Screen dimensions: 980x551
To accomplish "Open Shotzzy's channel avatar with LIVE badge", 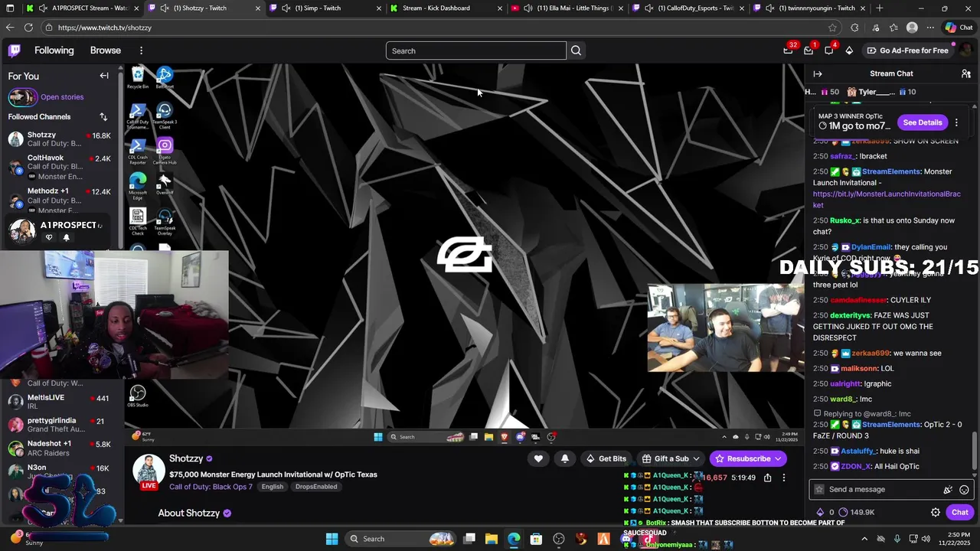I will tap(149, 472).
